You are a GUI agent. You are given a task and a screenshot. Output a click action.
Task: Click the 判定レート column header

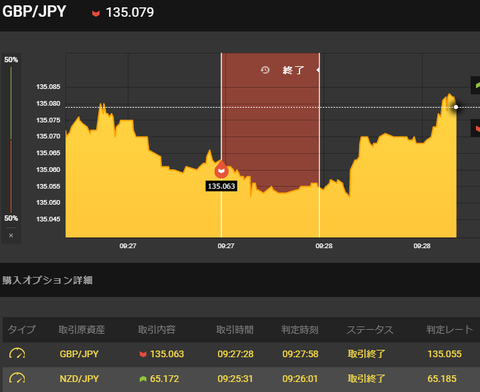click(x=450, y=330)
